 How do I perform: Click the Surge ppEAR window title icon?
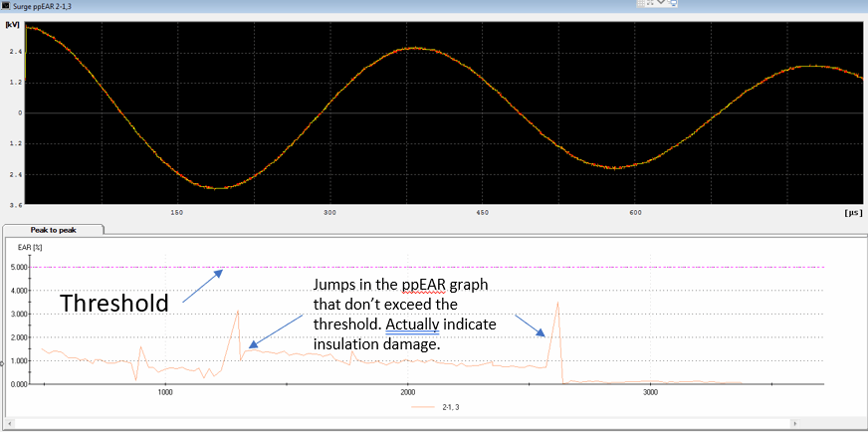[x=8, y=7]
